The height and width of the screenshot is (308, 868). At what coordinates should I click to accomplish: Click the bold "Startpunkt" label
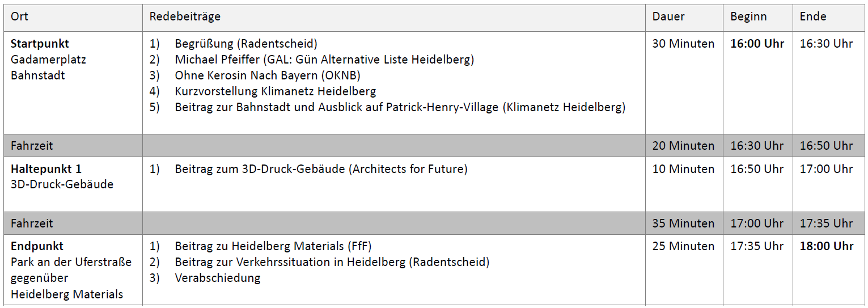coord(40,44)
